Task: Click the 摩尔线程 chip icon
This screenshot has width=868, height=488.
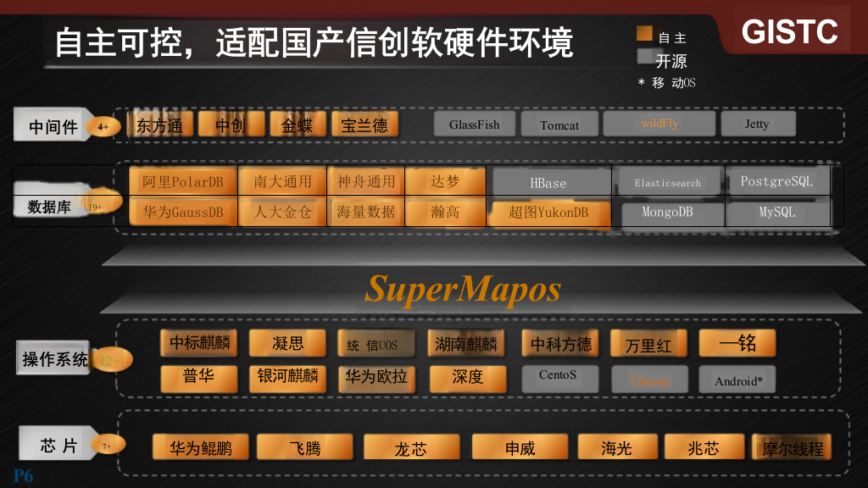Action: (792, 446)
